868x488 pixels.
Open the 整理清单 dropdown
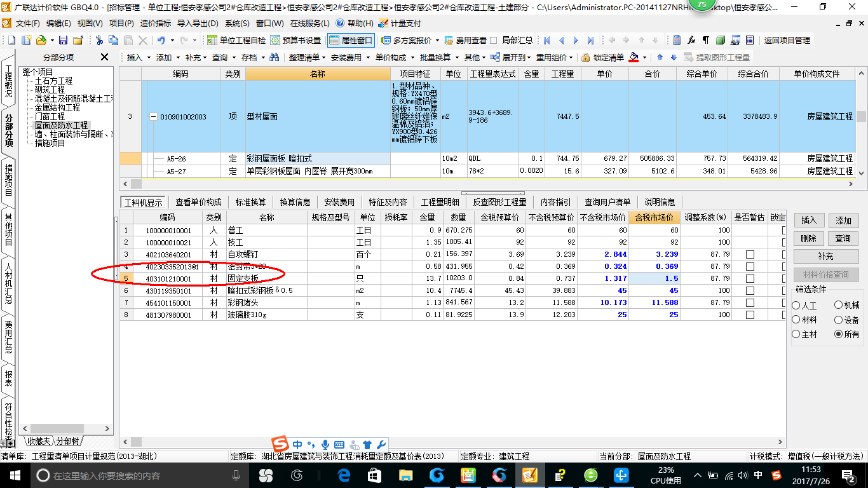[x=306, y=57]
